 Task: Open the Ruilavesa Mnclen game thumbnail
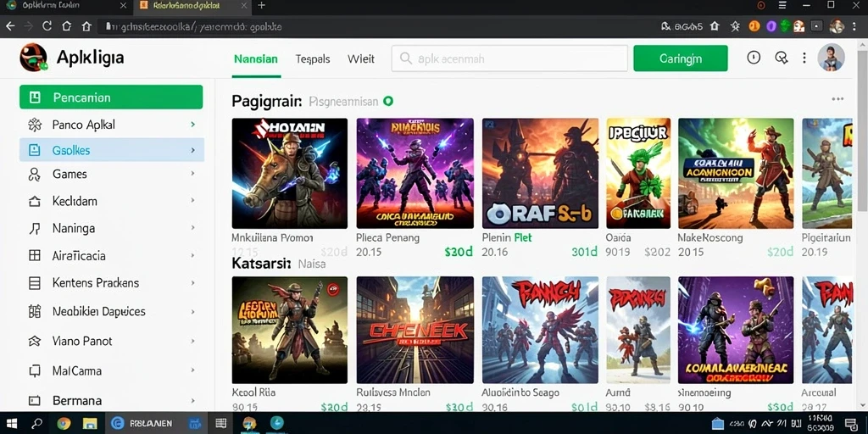[x=415, y=330]
